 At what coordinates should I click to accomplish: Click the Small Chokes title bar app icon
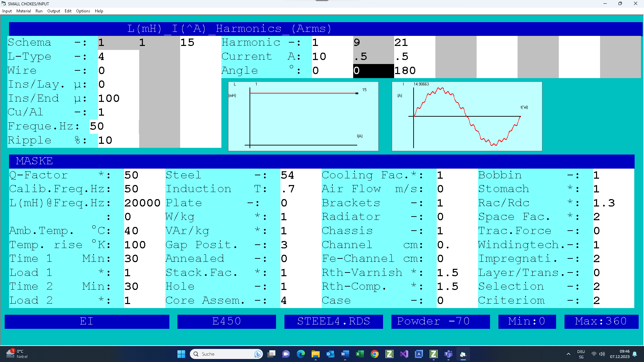pos(4,3)
